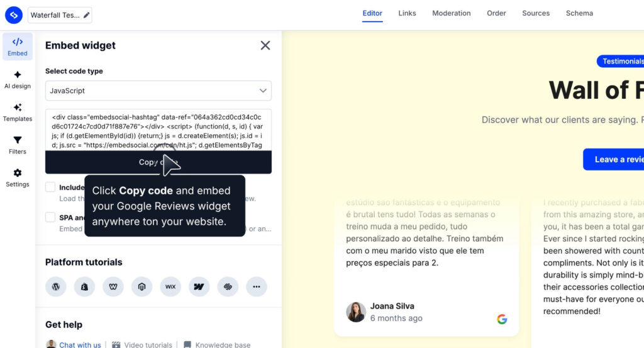Expand the JavaScript code type dropdown
Screen dimensions: 644x348
pyautogui.click(x=158, y=91)
